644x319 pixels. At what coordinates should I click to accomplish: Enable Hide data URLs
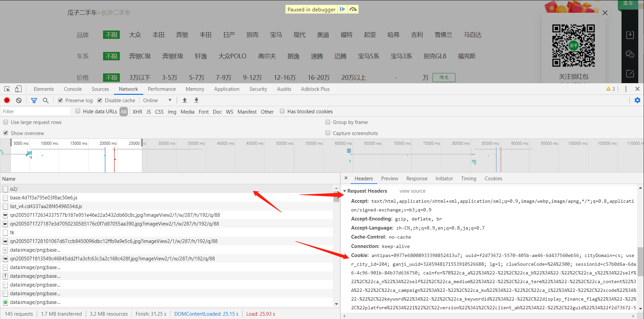pyautogui.click(x=78, y=111)
